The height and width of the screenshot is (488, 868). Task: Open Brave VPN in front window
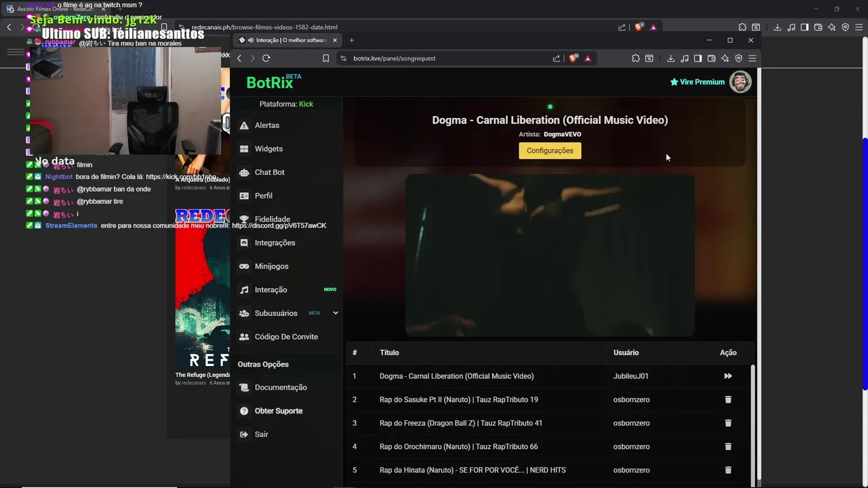point(738,58)
